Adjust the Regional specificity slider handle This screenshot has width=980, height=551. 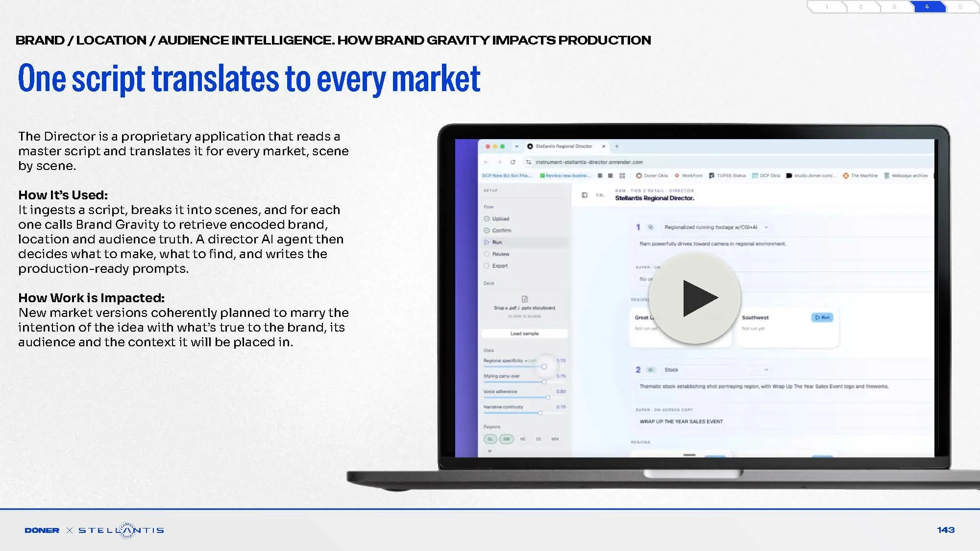[544, 366]
